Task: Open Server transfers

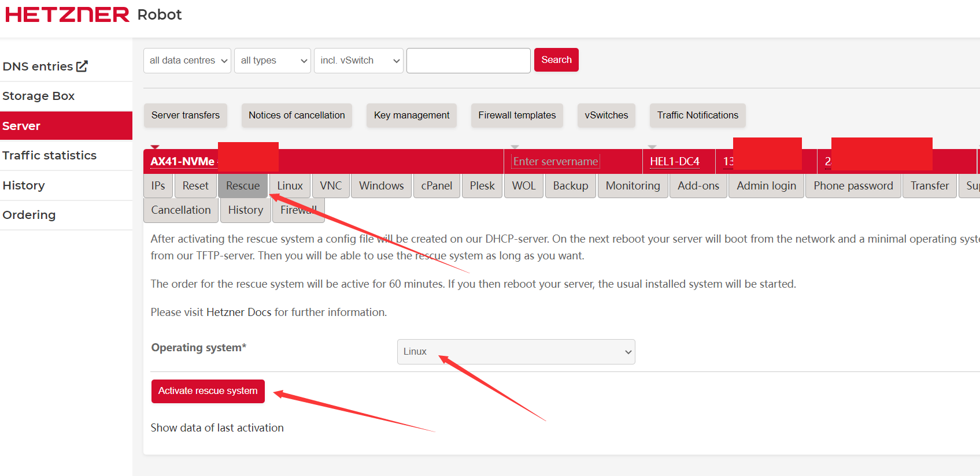Action: [186, 115]
